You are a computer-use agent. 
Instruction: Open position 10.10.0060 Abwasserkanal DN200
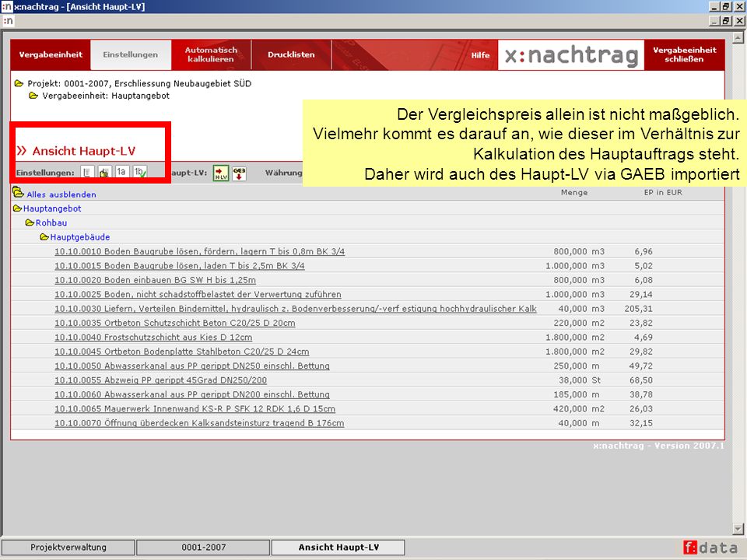click(192, 394)
